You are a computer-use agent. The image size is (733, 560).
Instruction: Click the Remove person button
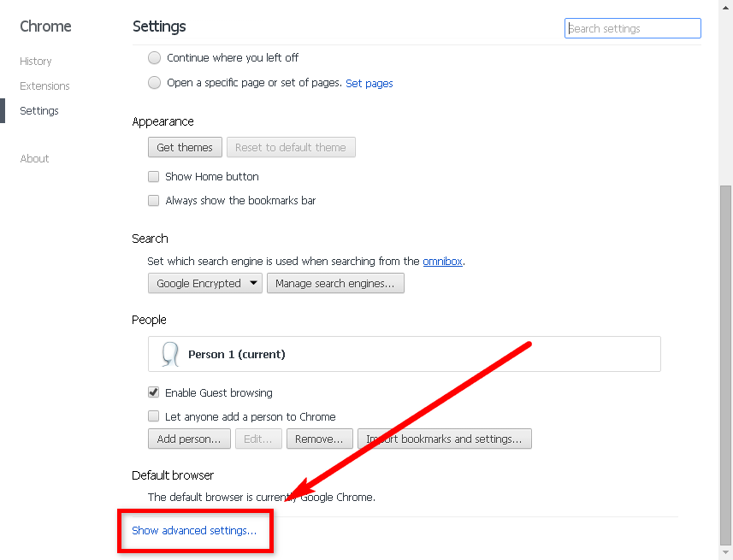319,439
